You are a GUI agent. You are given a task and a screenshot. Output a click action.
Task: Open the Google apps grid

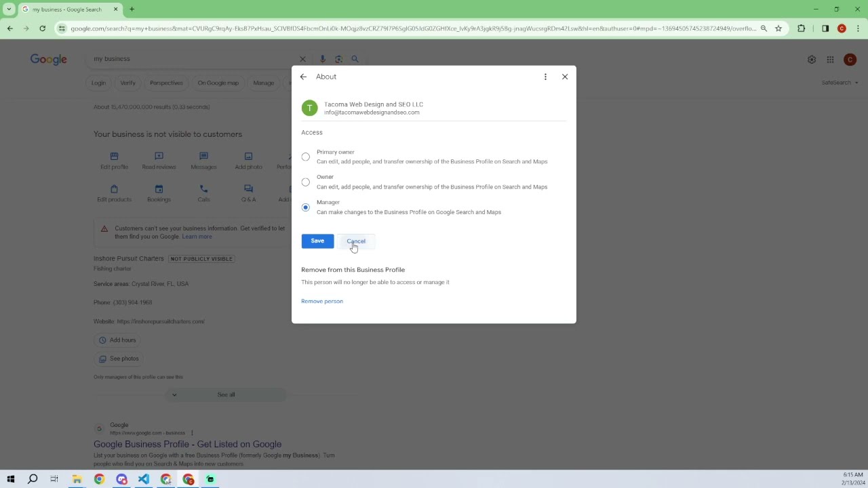click(x=830, y=60)
